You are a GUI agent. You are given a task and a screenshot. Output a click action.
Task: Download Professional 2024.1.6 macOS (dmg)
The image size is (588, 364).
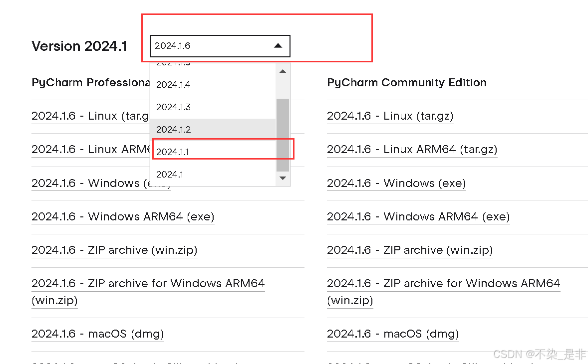coord(97,334)
